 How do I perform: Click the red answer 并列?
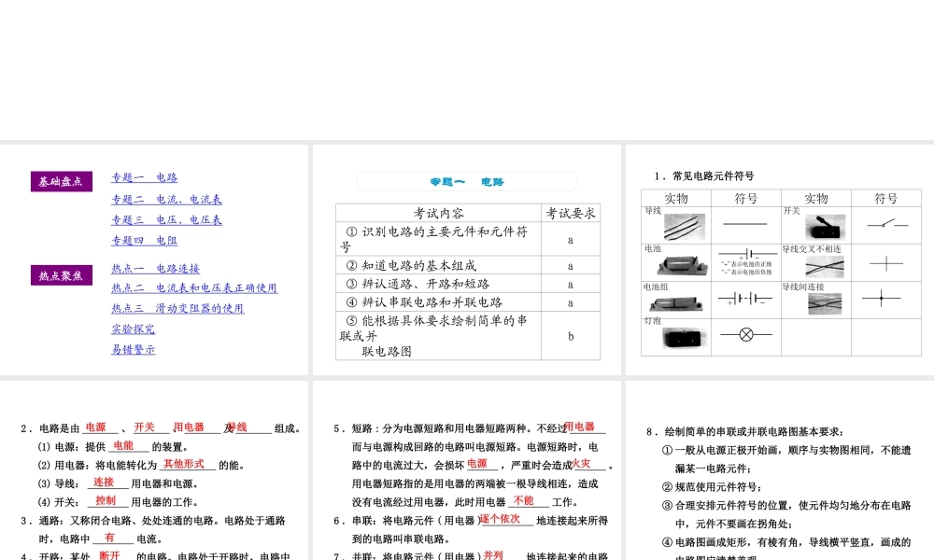tap(493, 555)
